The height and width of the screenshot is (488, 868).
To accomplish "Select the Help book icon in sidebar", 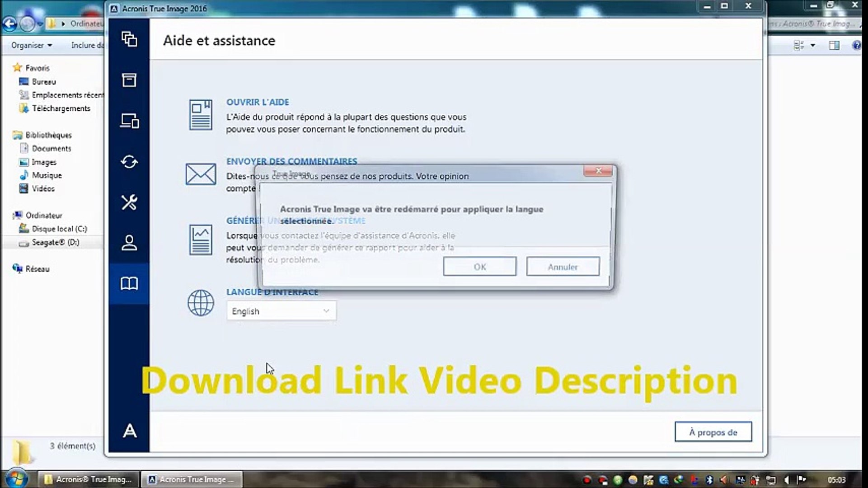I will 129,284.
